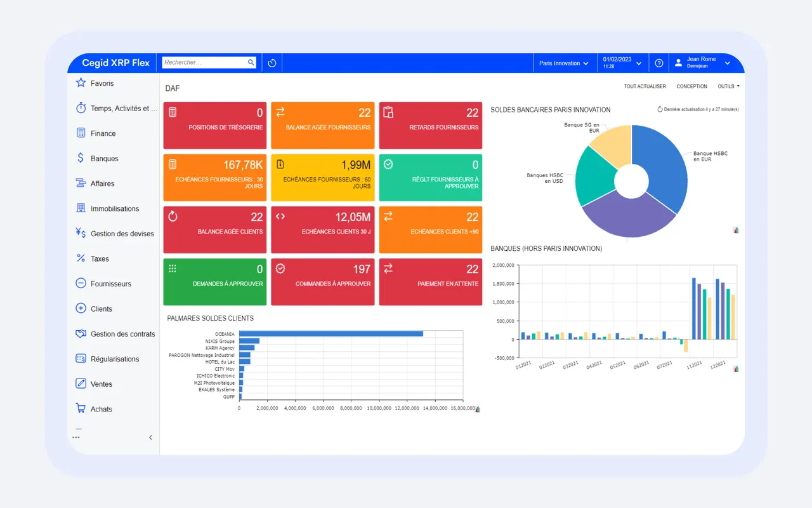This screenshot has width=812, height=508.
Task: Click the 112021 axis label
Action: (694, 365)
